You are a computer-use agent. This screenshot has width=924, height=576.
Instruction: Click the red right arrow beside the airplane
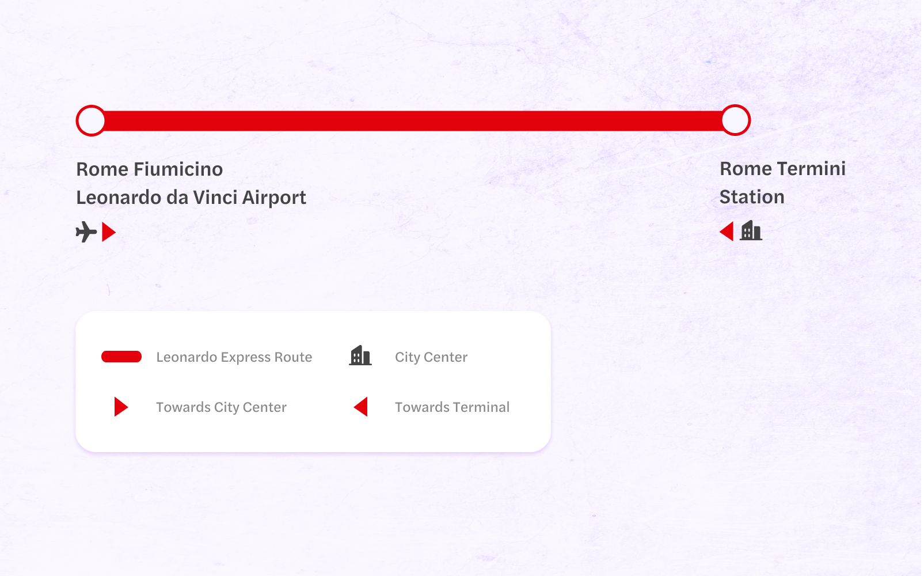(109, 232)
